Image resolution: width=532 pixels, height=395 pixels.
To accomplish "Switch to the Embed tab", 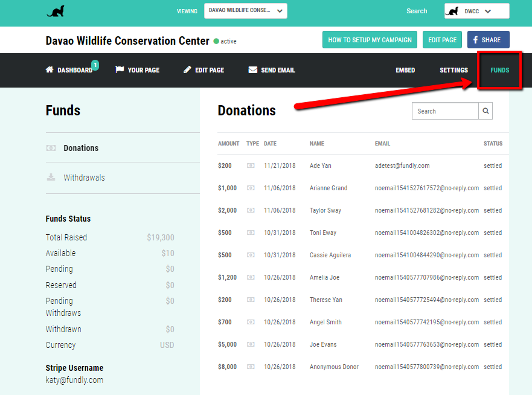I will click(405, 70).
